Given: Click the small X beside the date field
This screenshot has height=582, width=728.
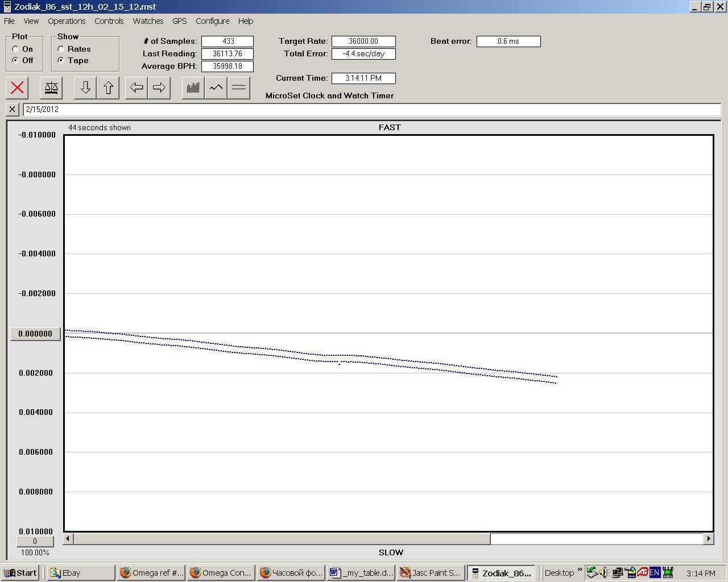Looking at the screenshot, I should [x=13, y=109].
